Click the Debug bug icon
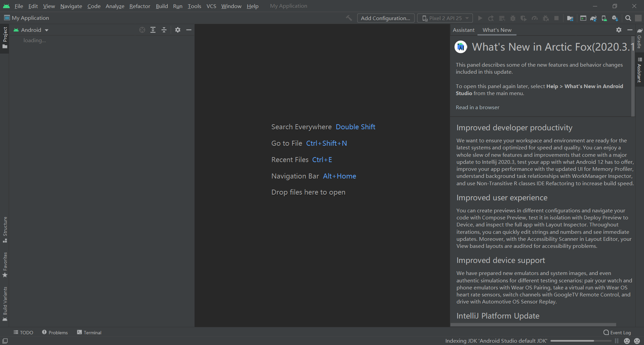Screen dimensions: 644x345 (513, 18)
